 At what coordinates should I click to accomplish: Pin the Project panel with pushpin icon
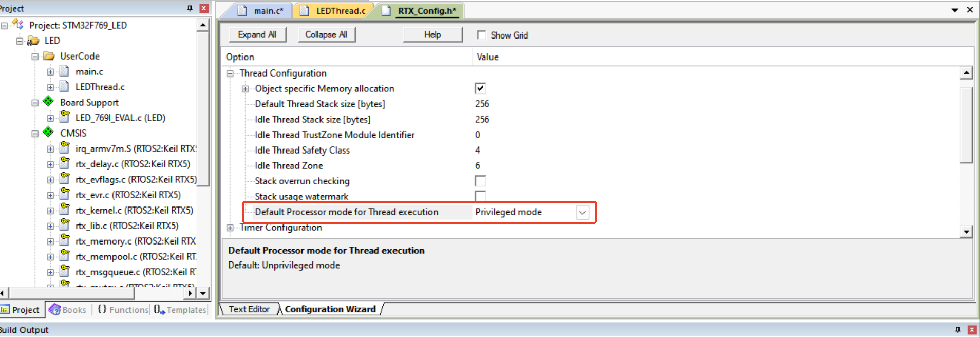[x=190, y=8]
